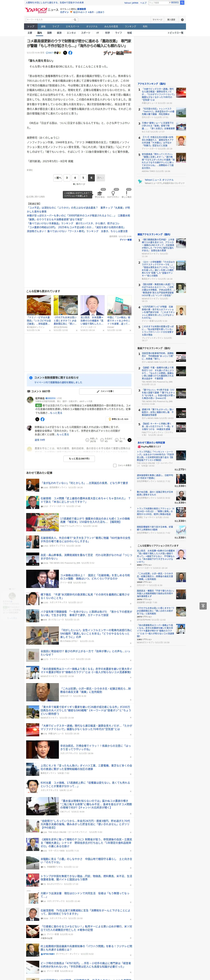This screenshot has height=980, width=210.
Task: Click X icon beside second comment reactions
Action: point(130,440)
